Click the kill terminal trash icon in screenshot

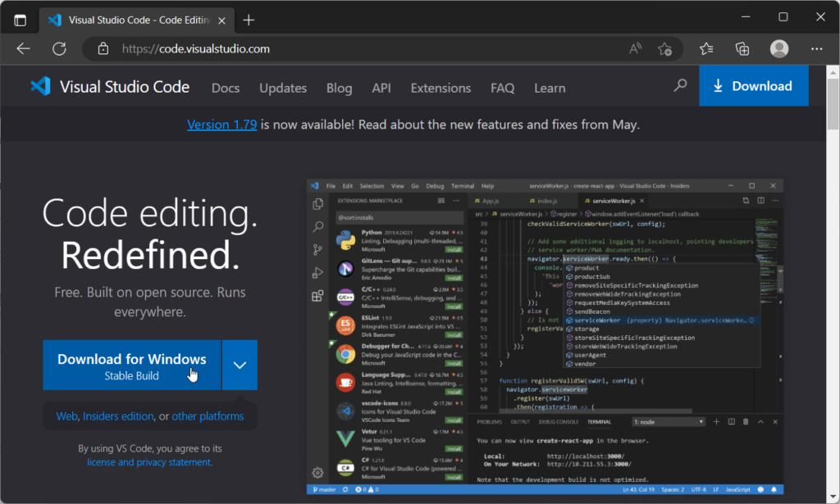(x=746, y=422)
